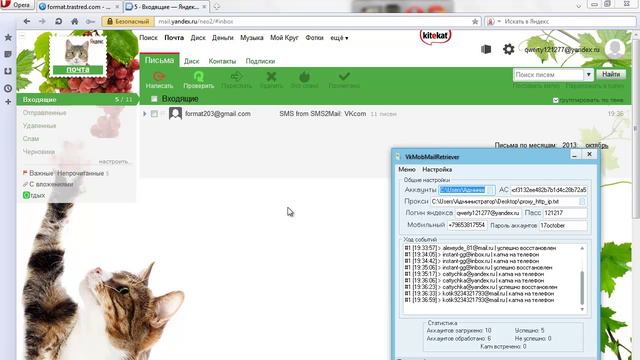The width and height of the screenshot is (640, 360).
Task: Open the Деньги link in top navigation
Action: coord(222,38)
